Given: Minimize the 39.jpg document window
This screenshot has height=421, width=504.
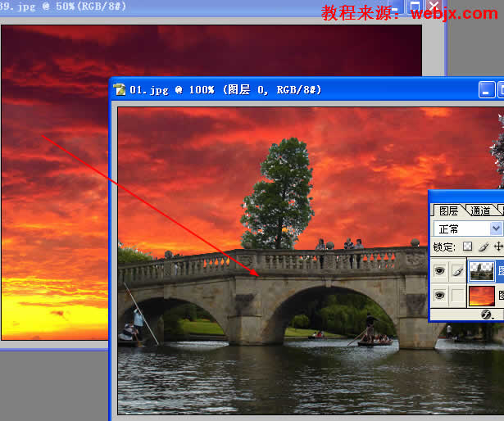Looking at the screenshot, I should pyautogui.click(x=395, y=8).
